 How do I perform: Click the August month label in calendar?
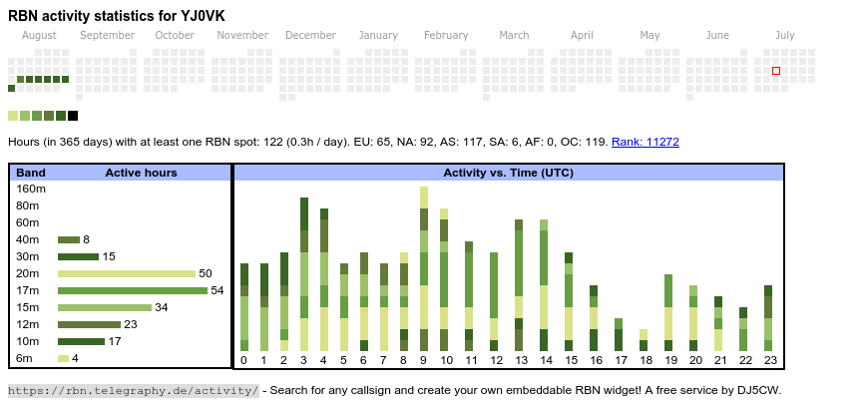click(39, 35)
